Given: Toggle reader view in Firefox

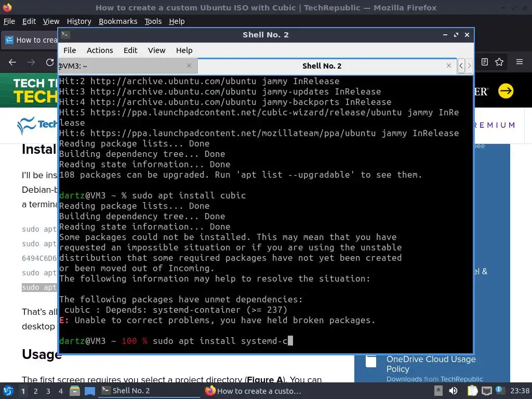Looking at the screenshot, I should [485, 62].
